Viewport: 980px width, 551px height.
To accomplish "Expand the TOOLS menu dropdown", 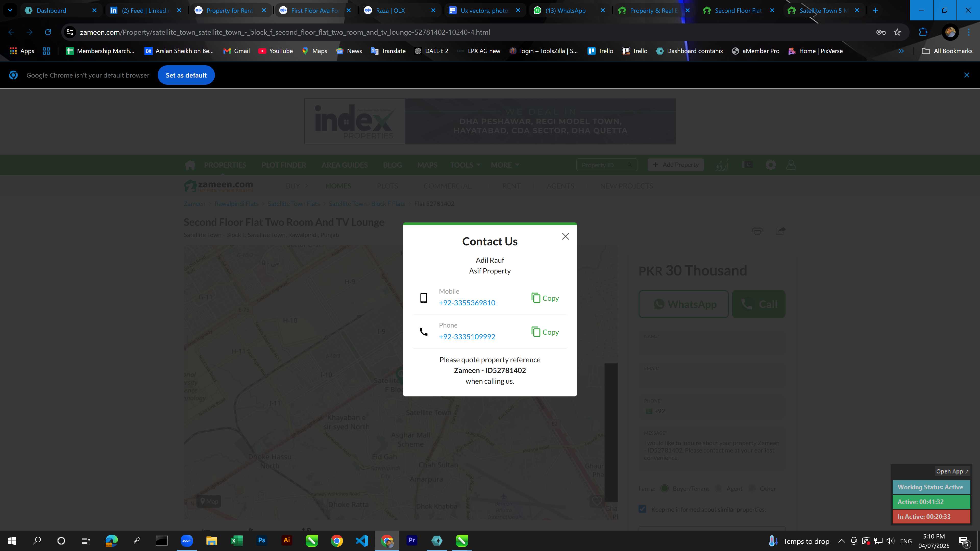I will click(465, 165).
